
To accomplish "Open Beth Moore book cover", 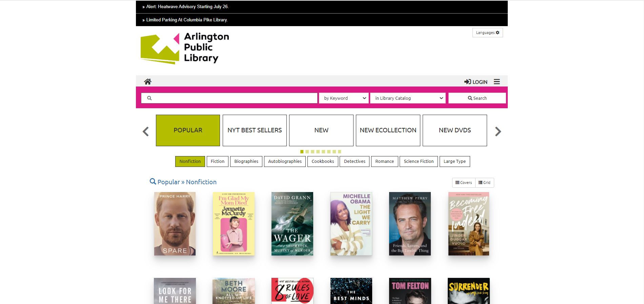I will 234,291.
